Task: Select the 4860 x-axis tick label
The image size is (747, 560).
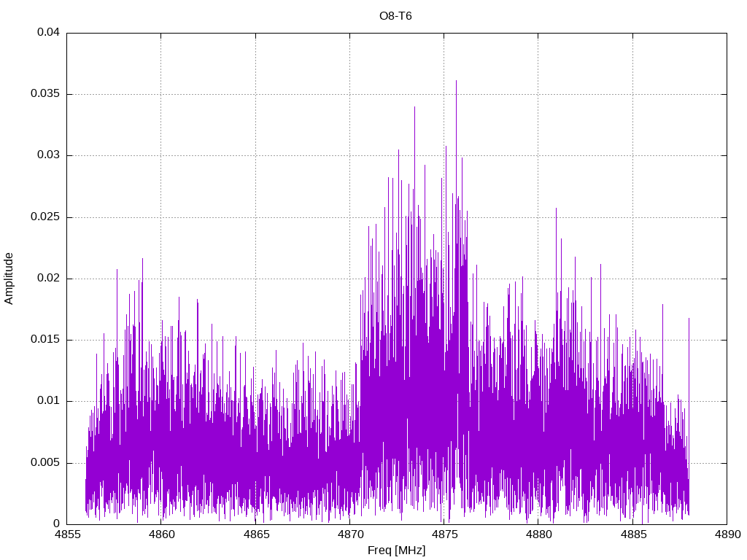Action: [x=161, y=534]
